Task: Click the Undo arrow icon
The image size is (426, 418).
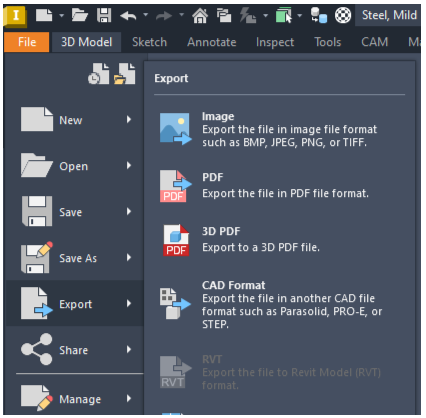Action: (x=128, y=15)
